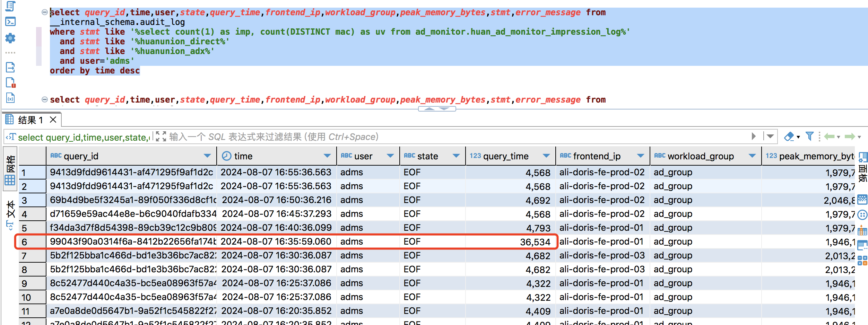Open the back history dropdown arrow

pyautogui.click(x=839, y=137)
